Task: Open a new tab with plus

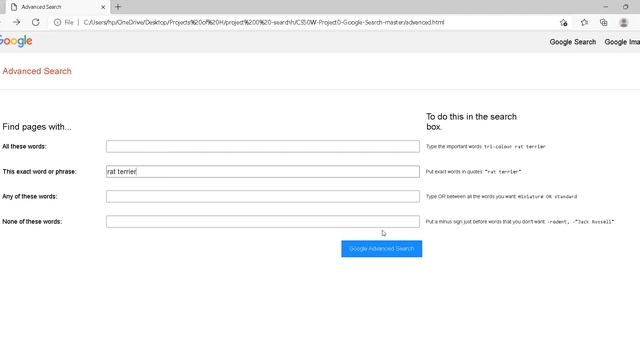Action: click(x=118, y=7)
